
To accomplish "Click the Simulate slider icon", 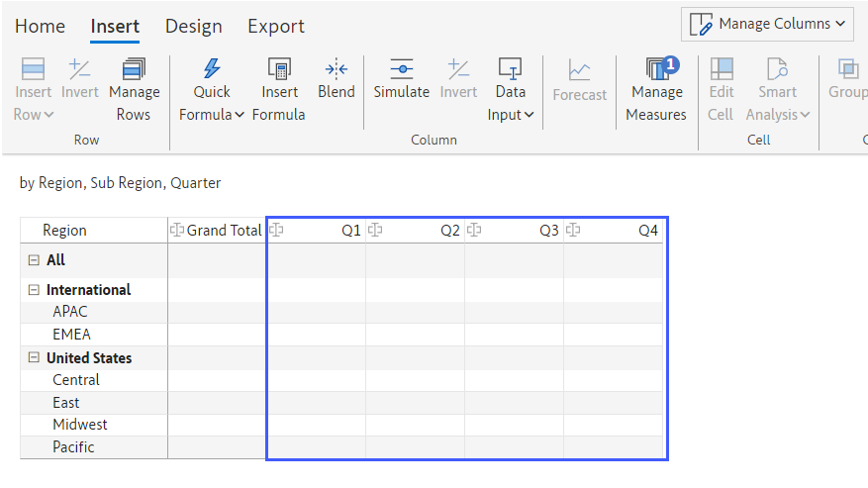I will [401, 69].
